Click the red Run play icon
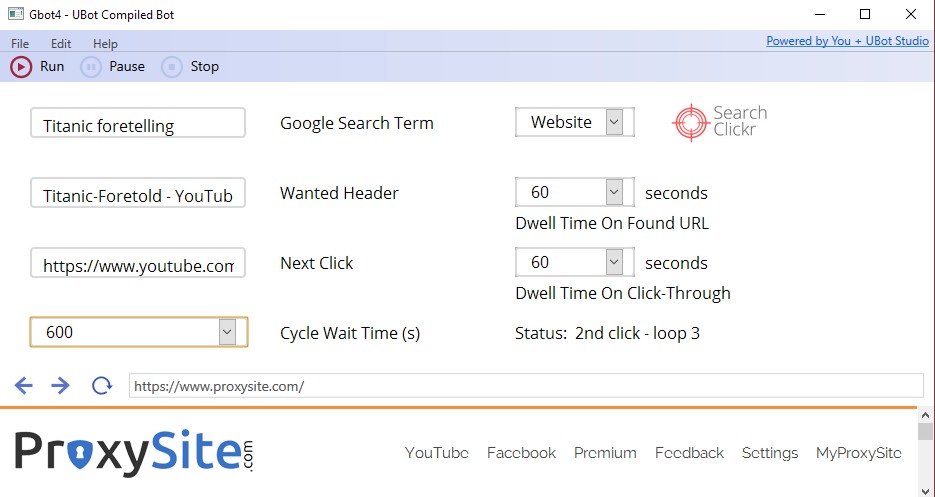The width and height of the screenshot is (935, 497). pos(21,67)
